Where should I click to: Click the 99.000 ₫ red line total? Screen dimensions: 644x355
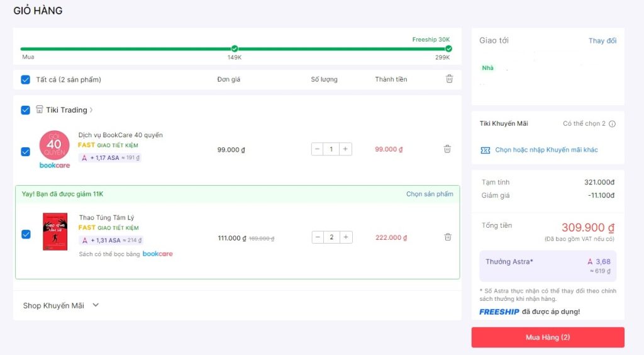pyautogui.click(x=389, y=149)
